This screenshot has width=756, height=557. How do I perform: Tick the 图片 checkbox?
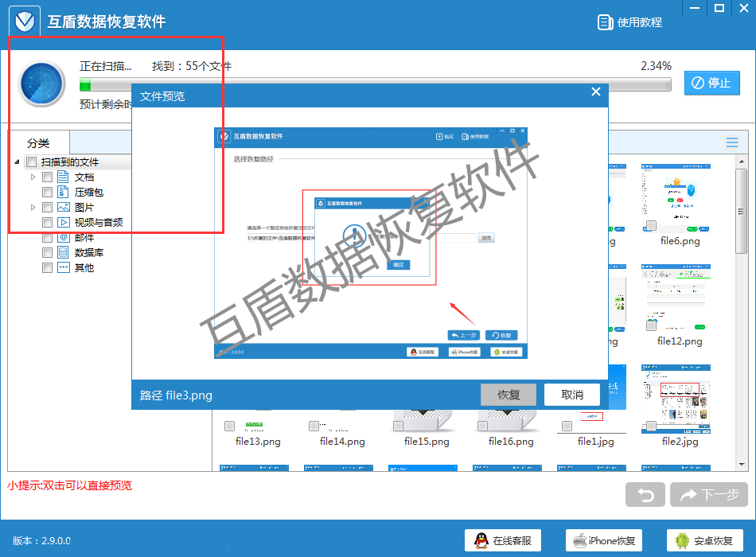[x=47, y=208]
